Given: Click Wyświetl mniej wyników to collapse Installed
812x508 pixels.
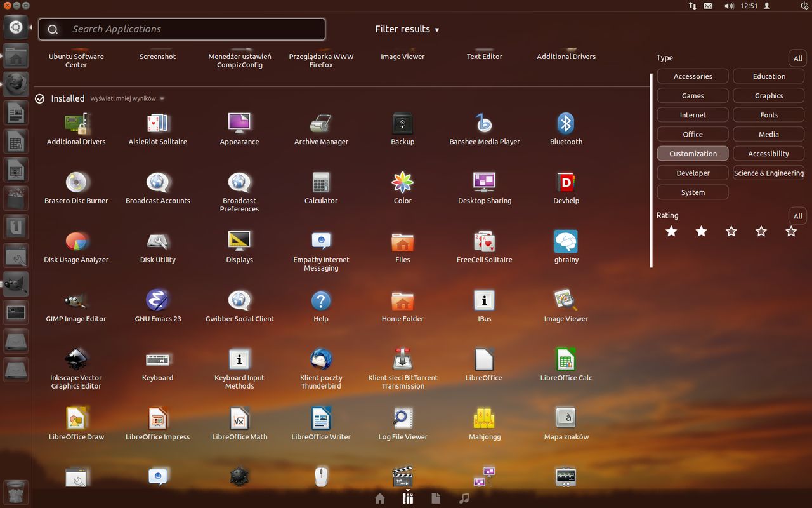Looking at the screenshot, I should [x=127, y=98].
